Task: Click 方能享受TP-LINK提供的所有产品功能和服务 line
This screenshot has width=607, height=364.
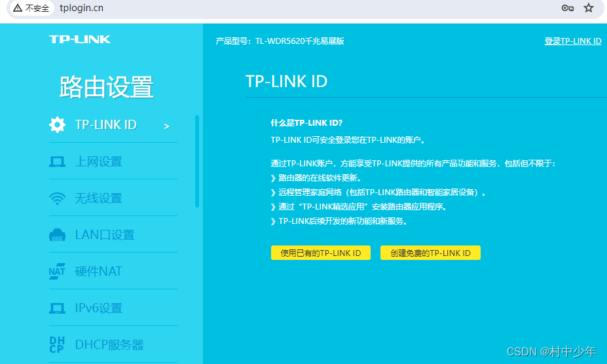Action: pyautogui.click(x=413, y=164)
